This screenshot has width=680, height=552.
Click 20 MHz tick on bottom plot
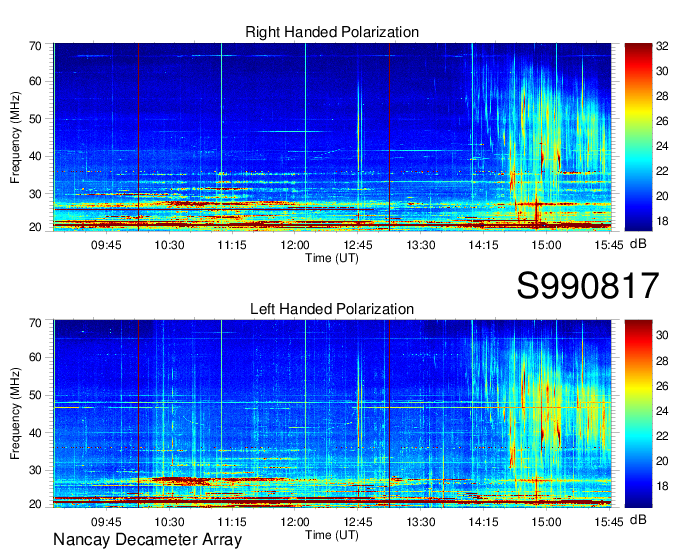(35, 504)
